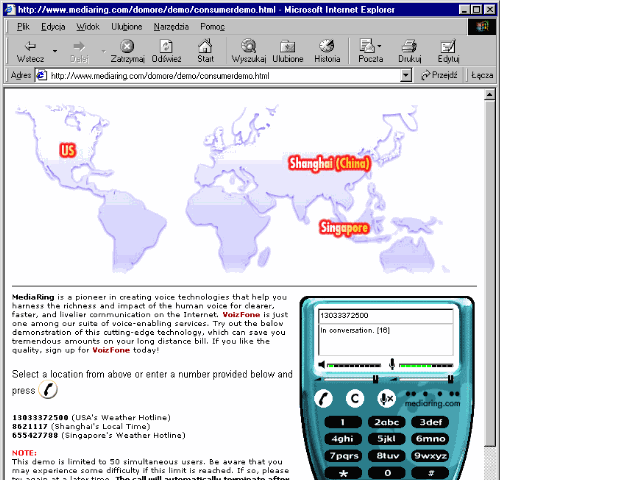Go back with the Wstecz toolbar button

tap(30, 51)
